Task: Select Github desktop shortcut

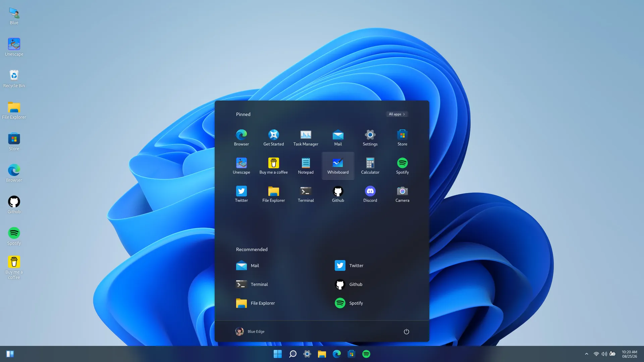Action: tap(14, 205)
